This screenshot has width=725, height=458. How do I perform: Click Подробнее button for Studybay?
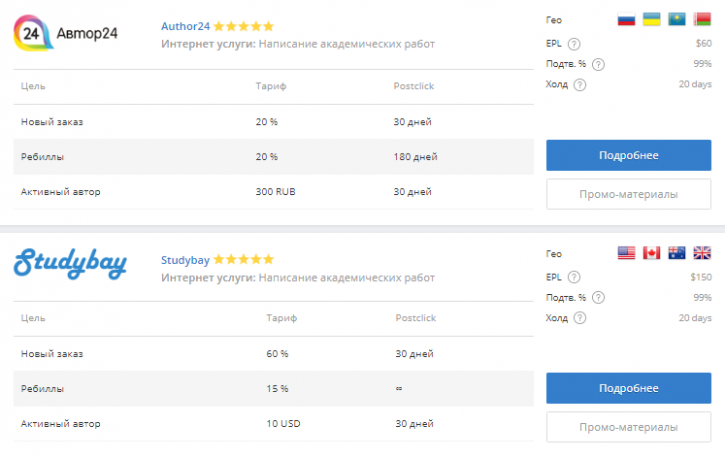628,388
